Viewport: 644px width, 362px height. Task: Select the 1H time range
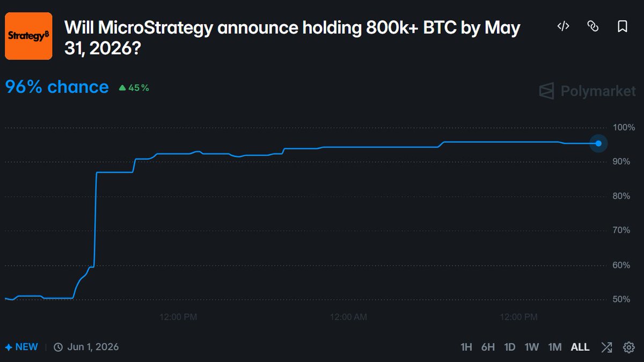466,347
